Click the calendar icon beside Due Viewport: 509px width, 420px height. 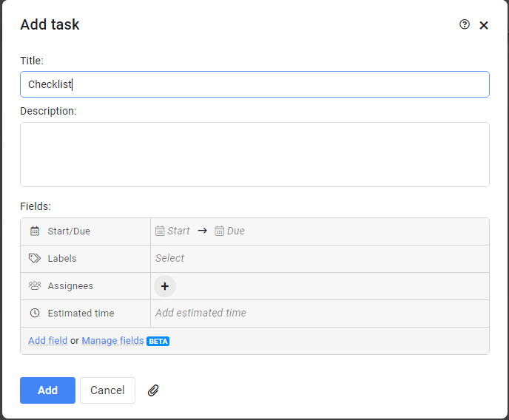219,231
